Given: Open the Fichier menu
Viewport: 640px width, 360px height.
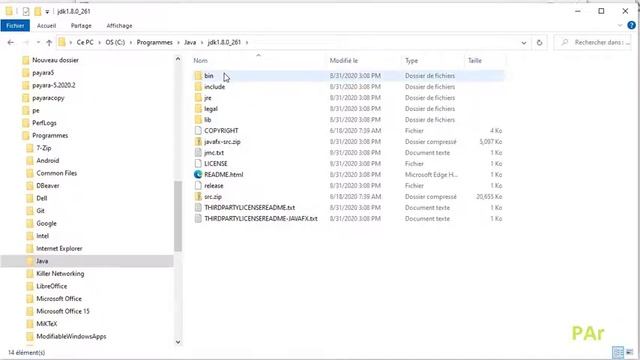Looking at the screenshot, I should click(x=15, y=26).
